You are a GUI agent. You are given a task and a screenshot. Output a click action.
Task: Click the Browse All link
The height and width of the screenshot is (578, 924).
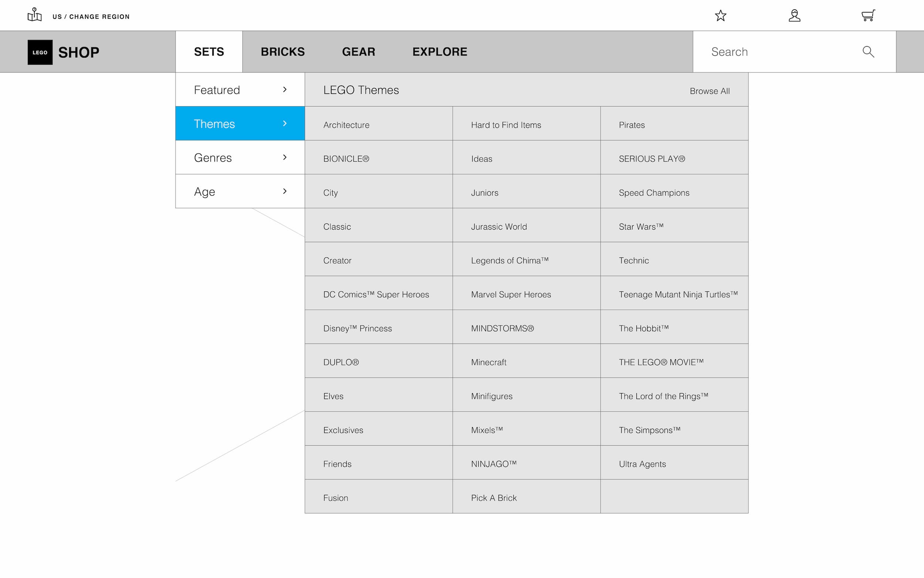709,91
